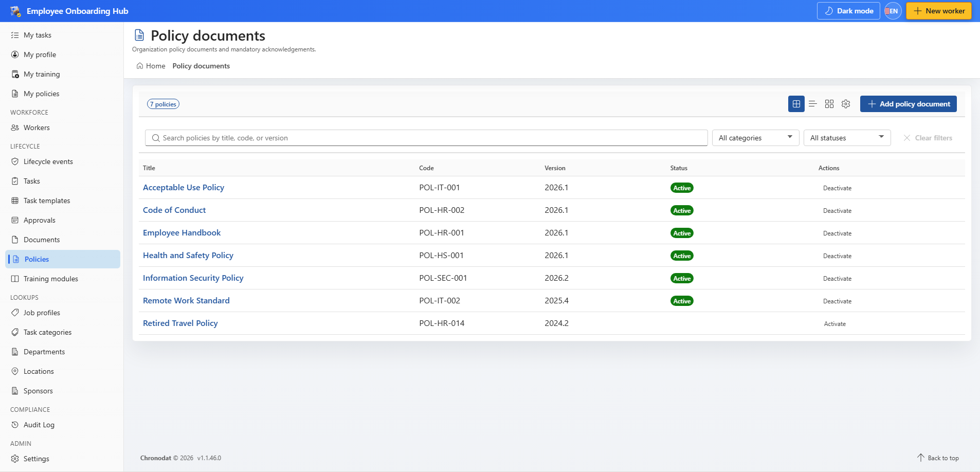This screenshot has height=472, width=980.
Task: Open Sponsors lookup page
Action: point(63,391)
